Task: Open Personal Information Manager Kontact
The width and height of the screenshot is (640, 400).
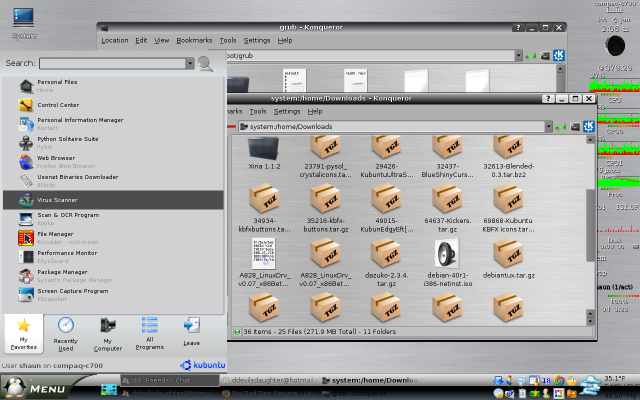Action: pos(113,124)
